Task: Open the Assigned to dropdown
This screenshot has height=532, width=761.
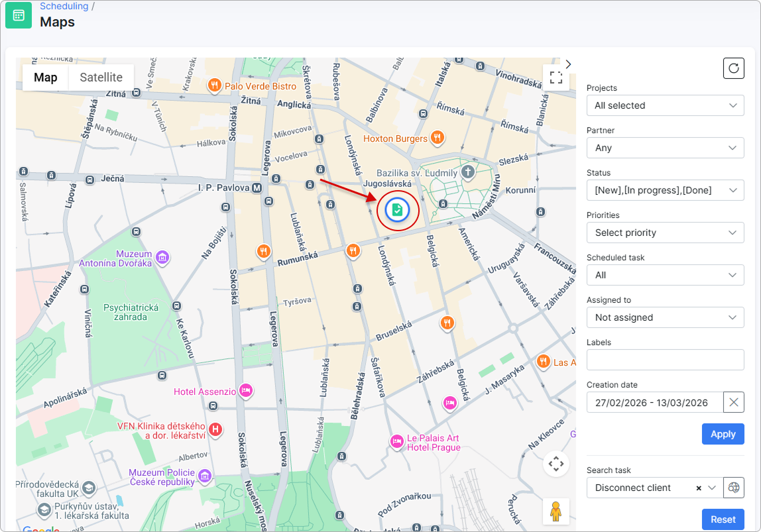Action: 665,317
